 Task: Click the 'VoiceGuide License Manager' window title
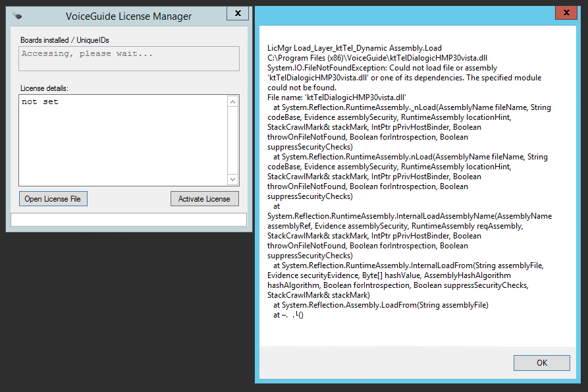[x=128, y=16]
